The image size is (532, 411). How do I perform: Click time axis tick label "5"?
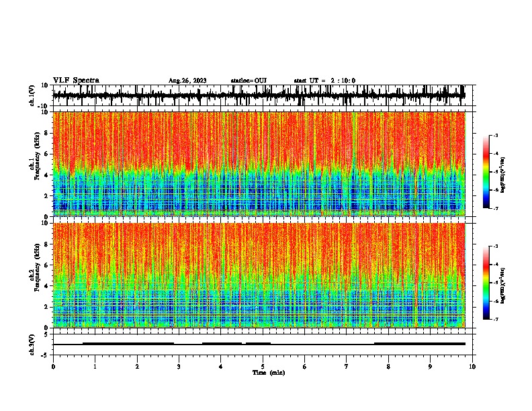(263, 367)
